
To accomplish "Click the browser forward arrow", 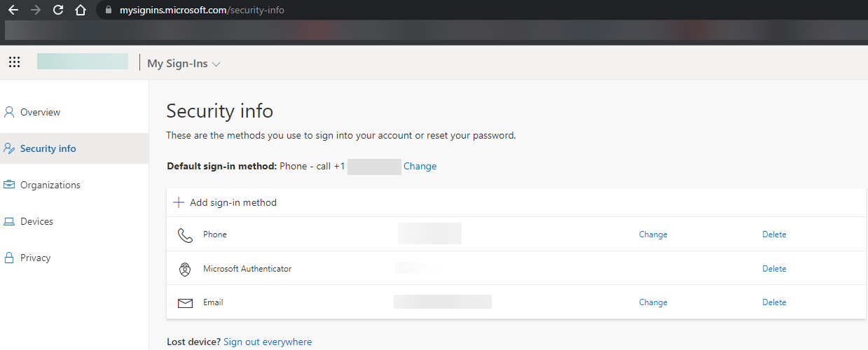I will [35, 10].
